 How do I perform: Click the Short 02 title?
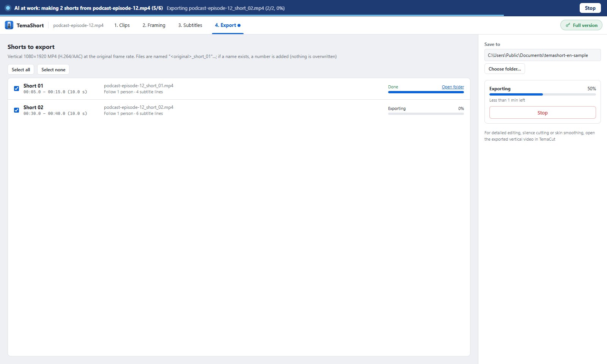pyautogui.click(x=33, y=107)
